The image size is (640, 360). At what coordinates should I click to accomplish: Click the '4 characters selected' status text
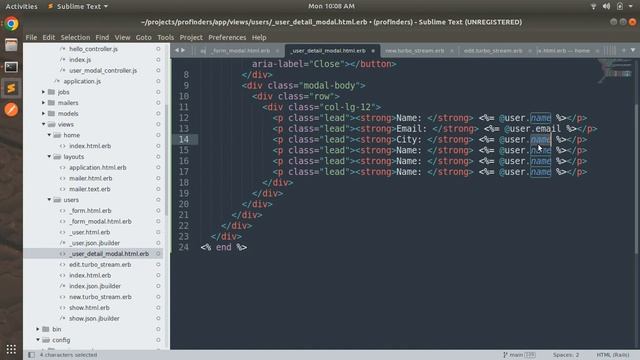68,355
